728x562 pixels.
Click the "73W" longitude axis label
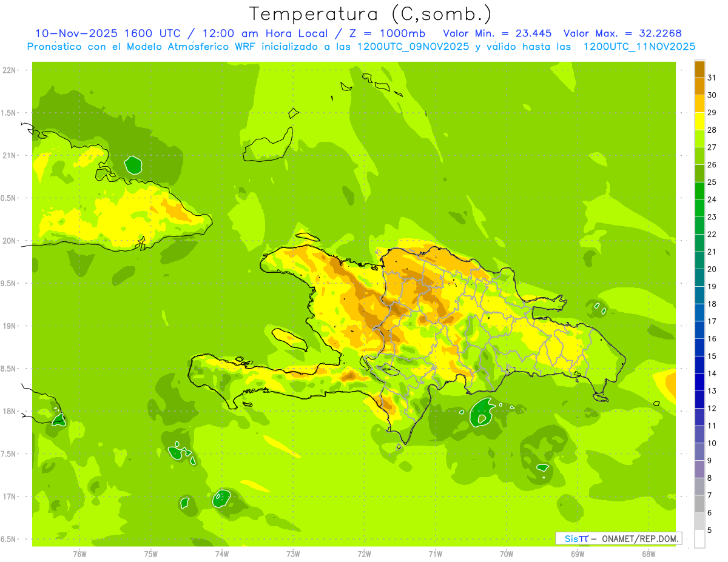point(293,554)
